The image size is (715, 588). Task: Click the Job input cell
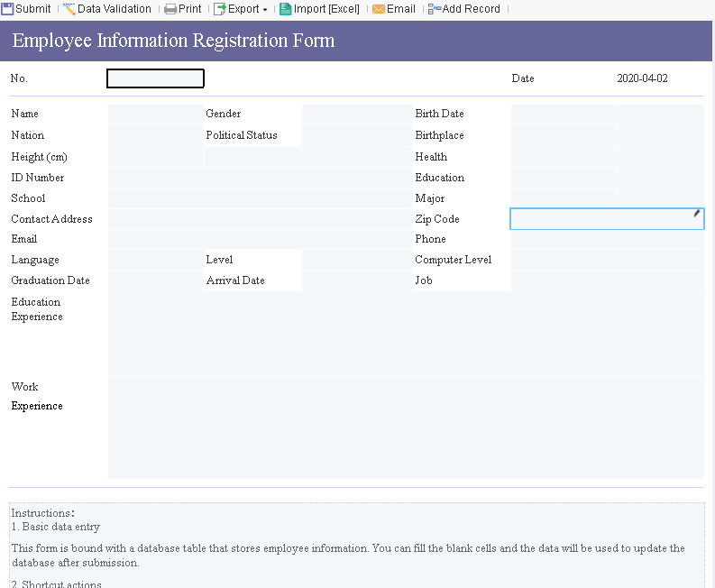tap(608, 280)
